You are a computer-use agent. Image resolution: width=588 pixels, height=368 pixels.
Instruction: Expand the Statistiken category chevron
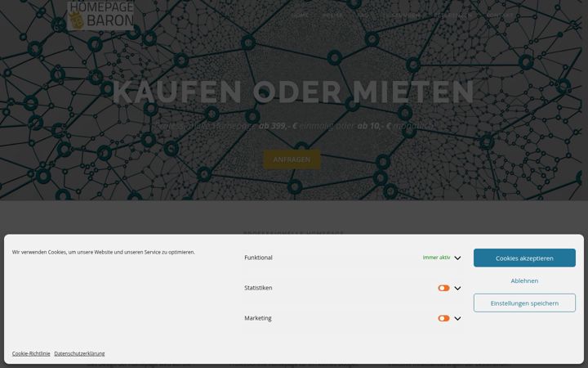click(457, 289)
